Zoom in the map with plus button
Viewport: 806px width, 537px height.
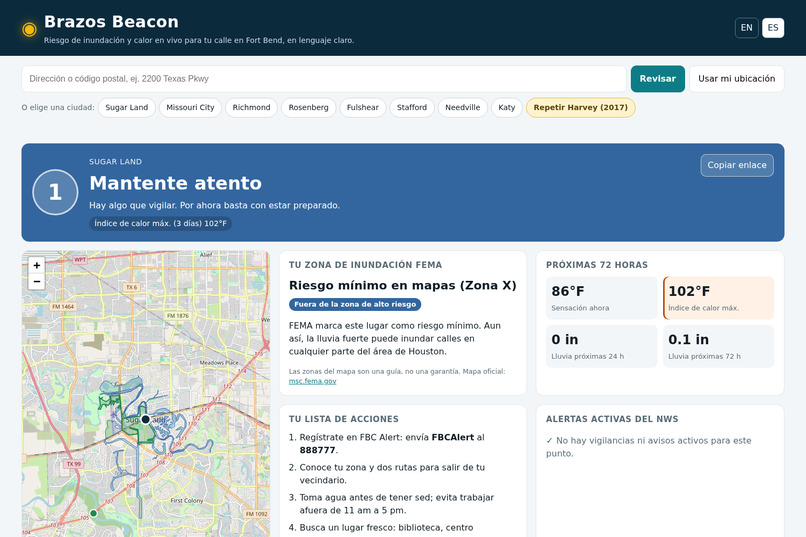point(36,265)
